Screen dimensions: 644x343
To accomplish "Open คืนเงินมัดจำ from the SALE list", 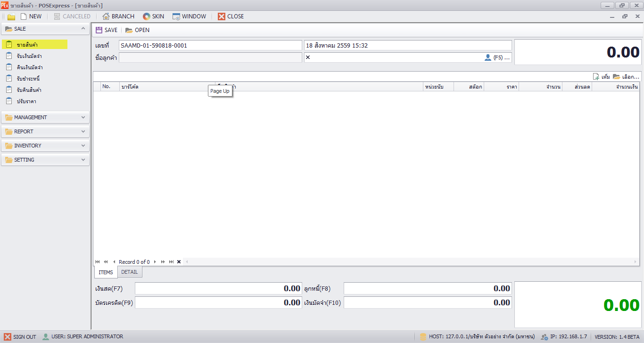I will [30, 67].
